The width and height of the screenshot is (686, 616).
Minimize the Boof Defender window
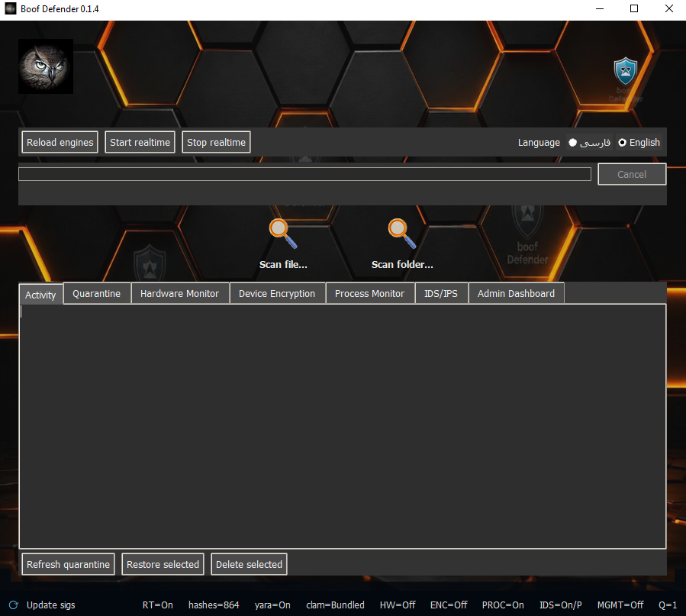[x=600, y=8]
